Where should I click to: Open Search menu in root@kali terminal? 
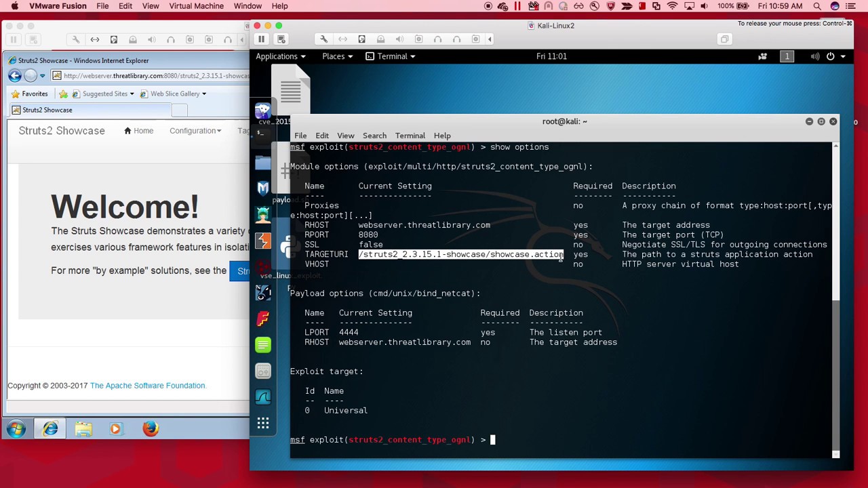[374, 136]
